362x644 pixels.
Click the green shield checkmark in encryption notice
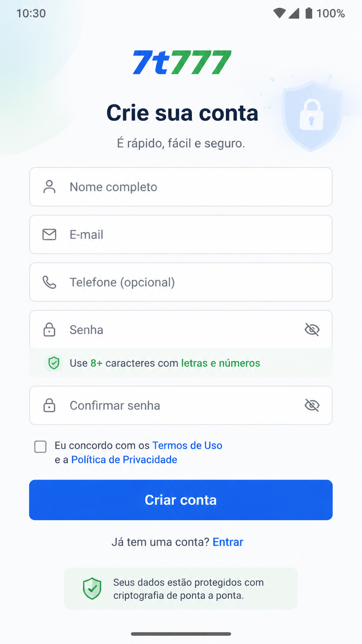92,589
